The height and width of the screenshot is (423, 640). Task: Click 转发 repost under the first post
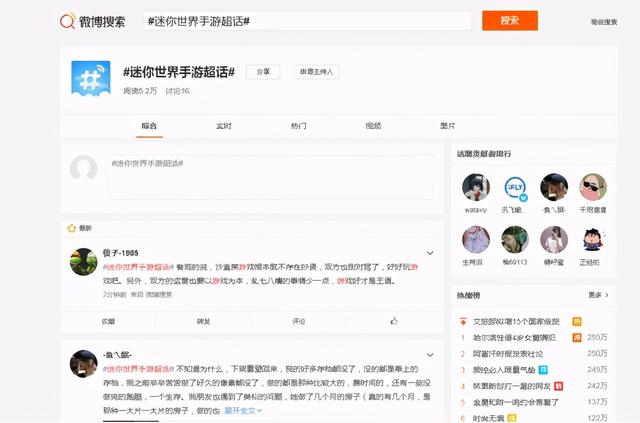click(203, 321)
